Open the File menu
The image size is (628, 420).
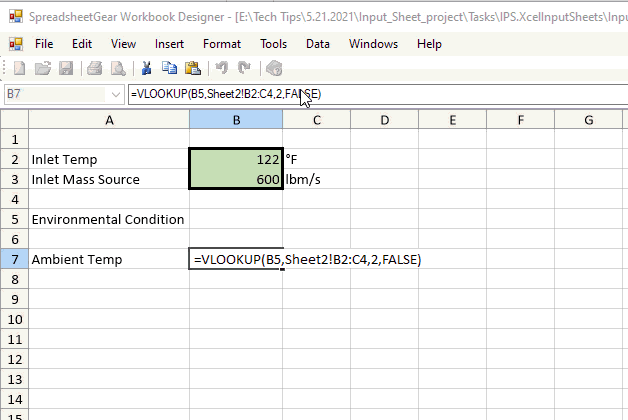(44, 44)
